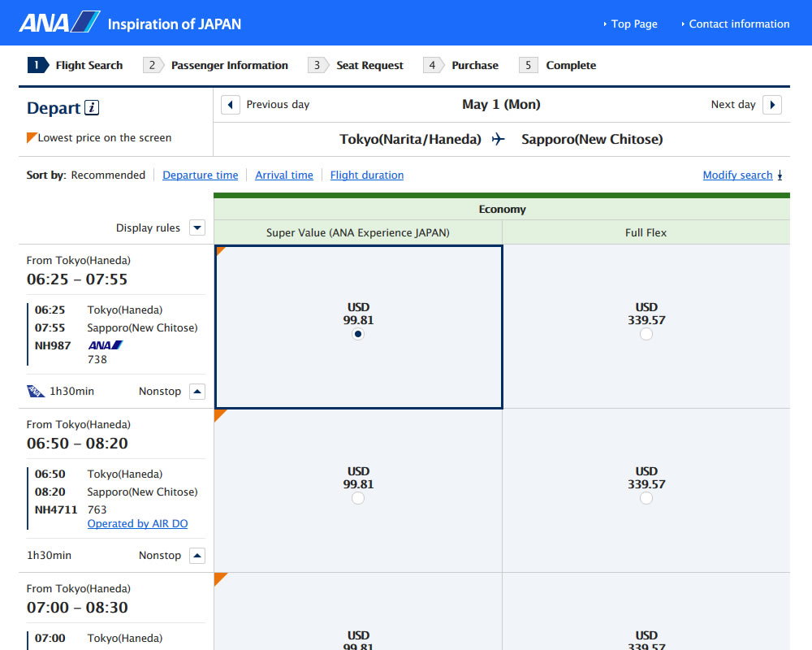Open Operated by AIR DO link
812x650 pixels.
(x=137, y=524)
